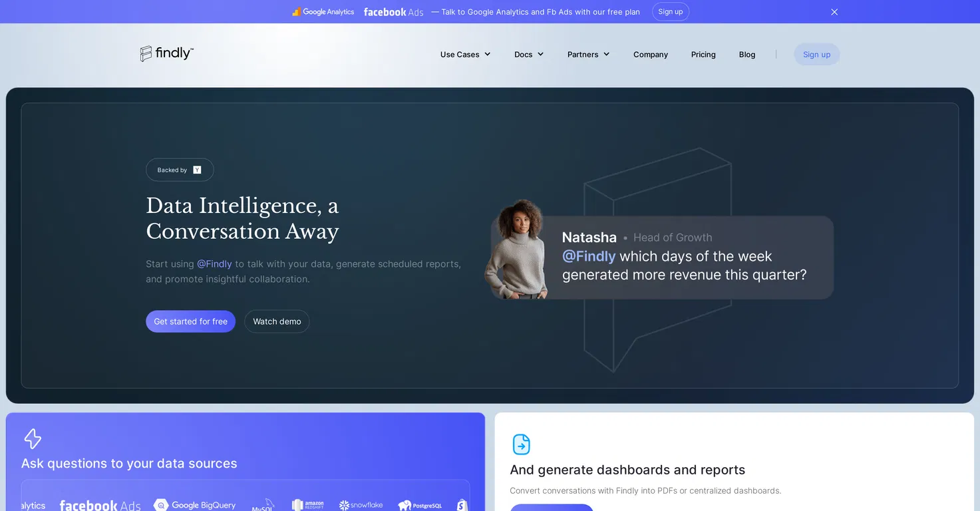Click 'Ask questions to your data sources' heading

129,464
